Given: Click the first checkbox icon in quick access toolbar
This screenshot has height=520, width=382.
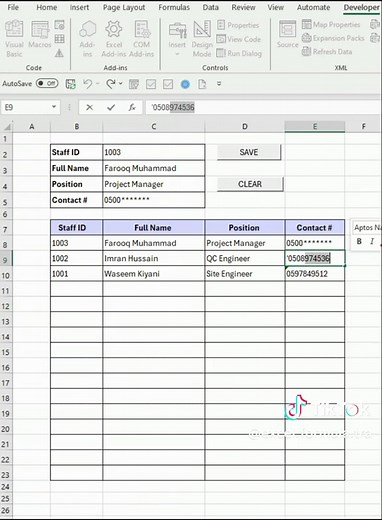Looking at the screenshot, I should pyautogui.click(x=151, y=84).
